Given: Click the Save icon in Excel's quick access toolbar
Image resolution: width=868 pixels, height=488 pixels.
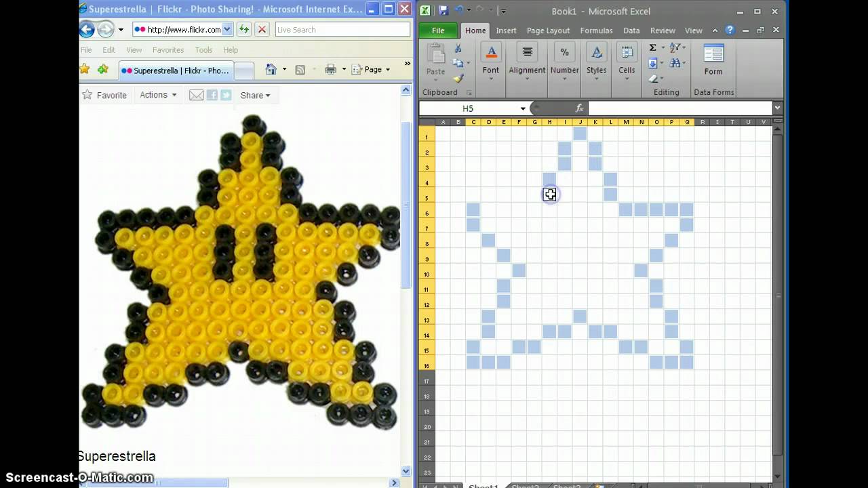Looking at the screenshot, I should pos(443,11).
